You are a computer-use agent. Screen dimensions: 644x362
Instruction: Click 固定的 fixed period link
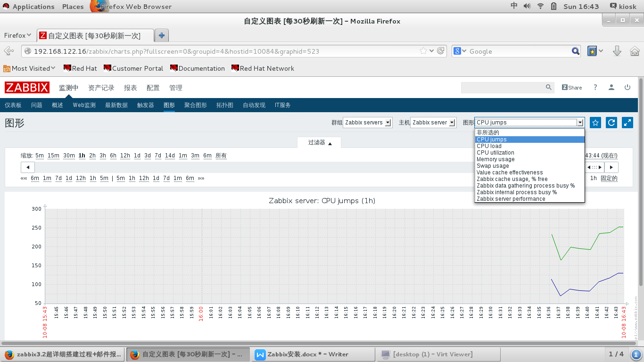pos(609,178)
